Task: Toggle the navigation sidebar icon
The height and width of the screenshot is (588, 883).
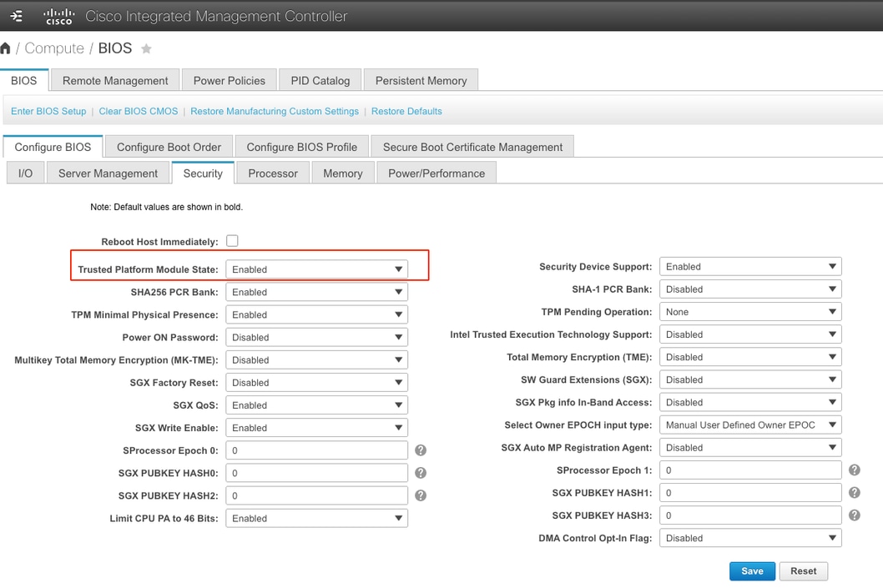Action: click(16, 16)
